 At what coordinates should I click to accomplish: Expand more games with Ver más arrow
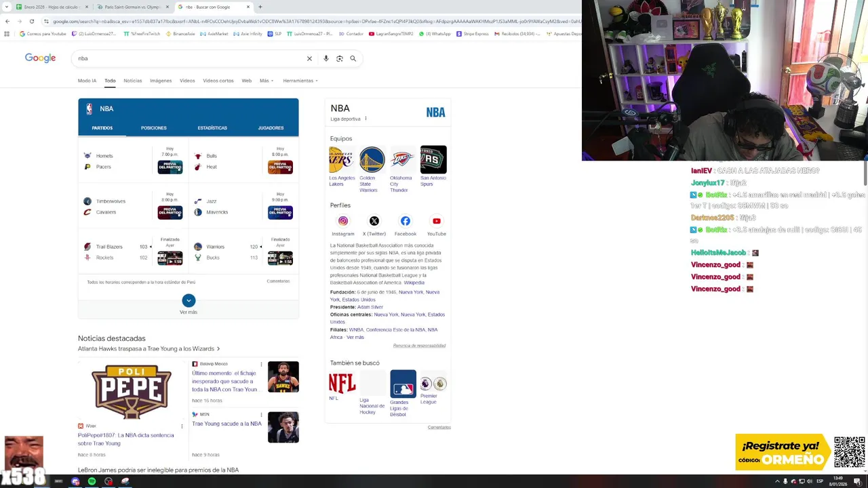click(189, 300)
